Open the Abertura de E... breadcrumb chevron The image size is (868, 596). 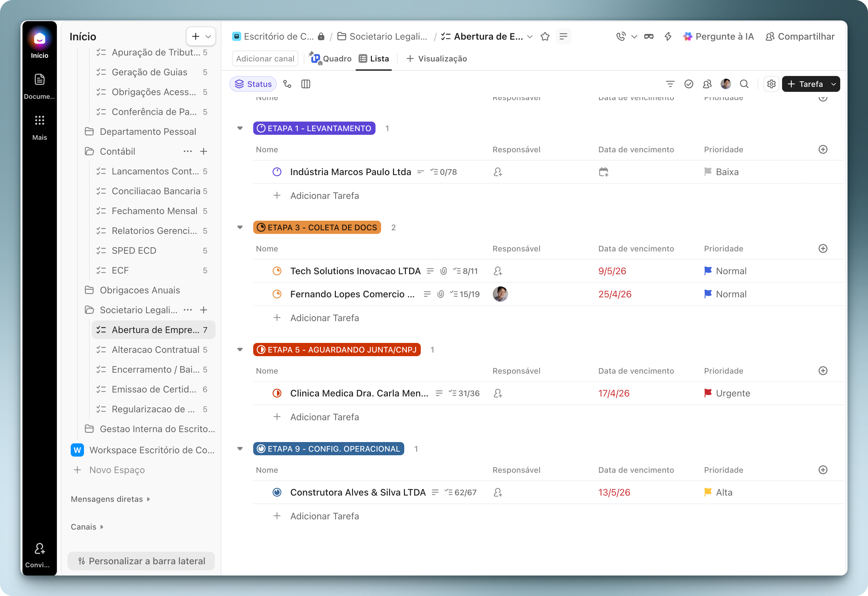coord(530,37)
